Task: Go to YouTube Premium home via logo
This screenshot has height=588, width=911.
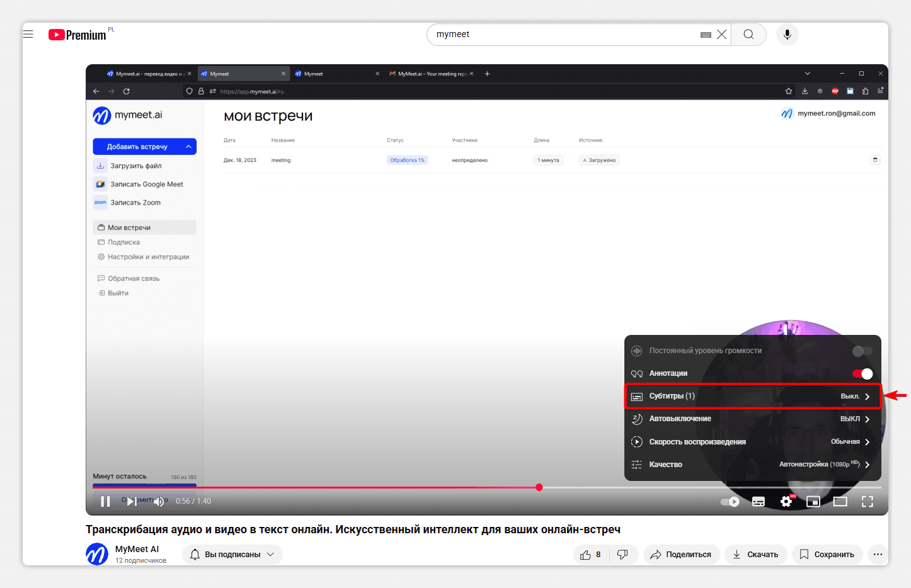Action: pyautogui.click(x=77, y=35)
